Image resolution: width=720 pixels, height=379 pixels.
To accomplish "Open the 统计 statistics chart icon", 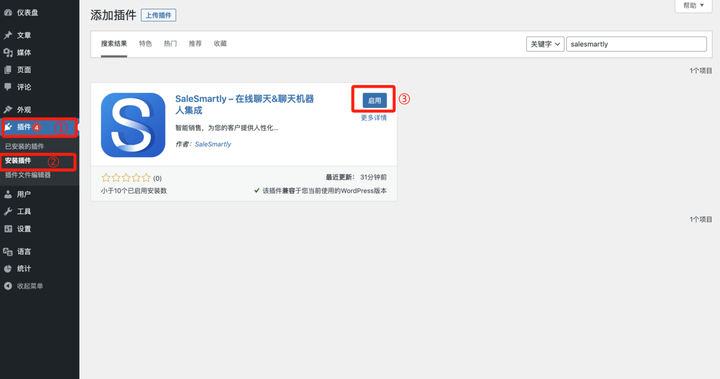I will (8, 269).
